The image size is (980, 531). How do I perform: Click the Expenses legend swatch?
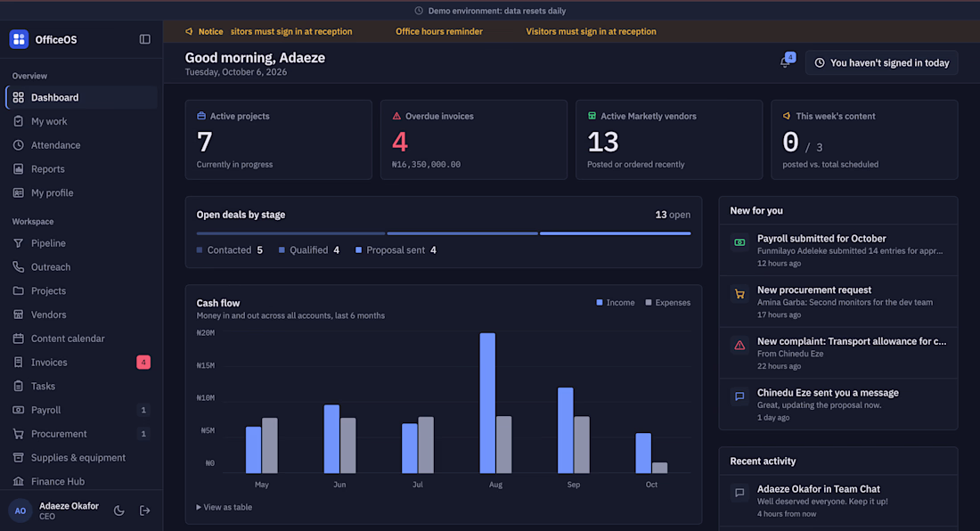tap(648, 302)
